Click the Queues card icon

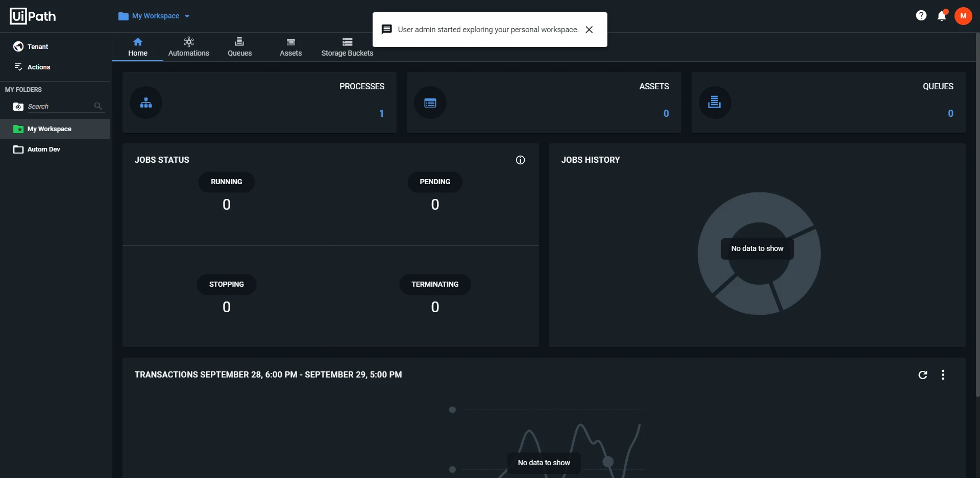(x=715, y=103)
